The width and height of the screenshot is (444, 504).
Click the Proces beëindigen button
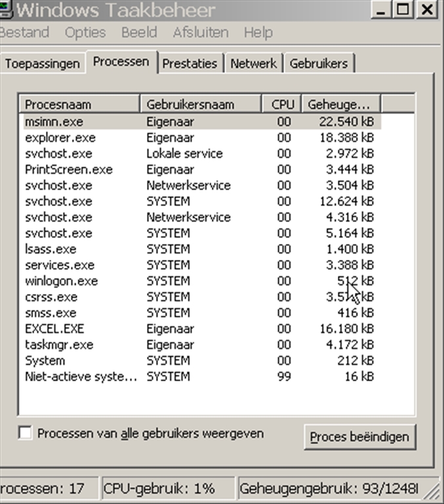click(359, 437)
